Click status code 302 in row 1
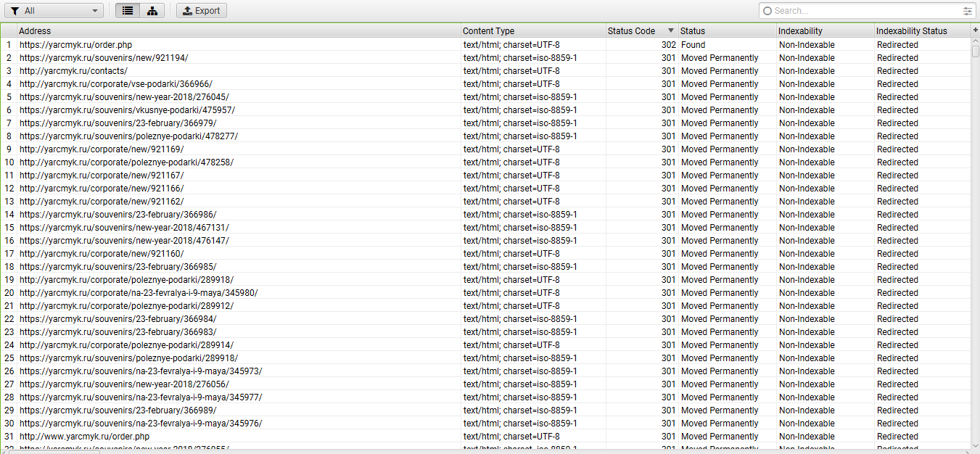Screen dimensions: 980x454 [668, 45]
